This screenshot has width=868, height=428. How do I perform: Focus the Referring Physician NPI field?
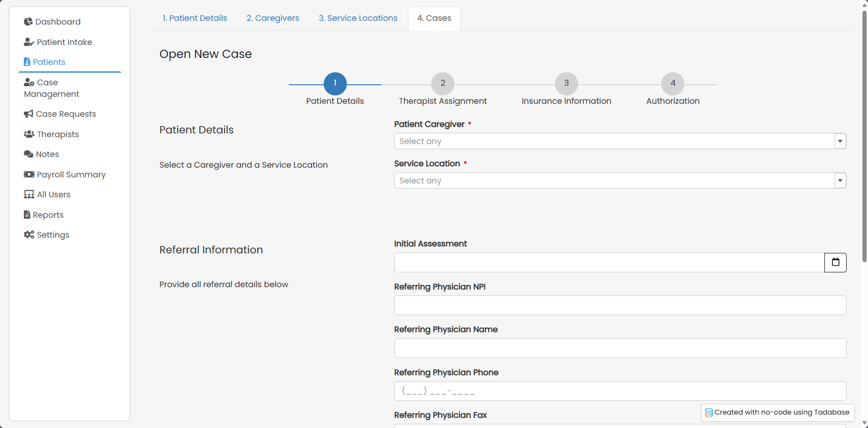[620, 305]
